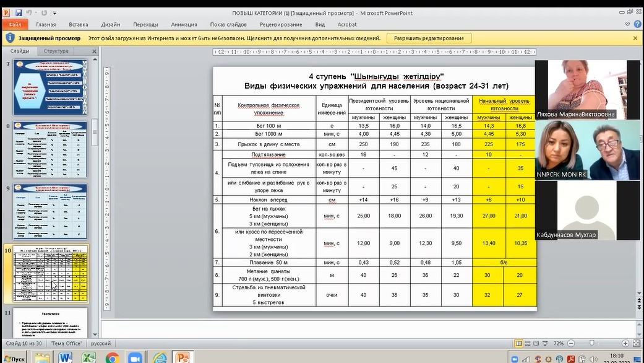The image size is (644, 363).
Task: Click the zoom in plus button
Action: click(x=625, y=343)
